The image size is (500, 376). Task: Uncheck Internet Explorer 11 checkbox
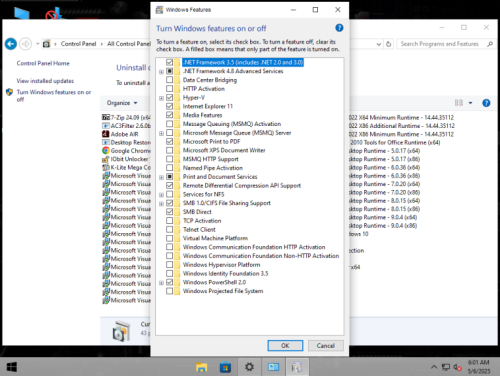point(170,106)
